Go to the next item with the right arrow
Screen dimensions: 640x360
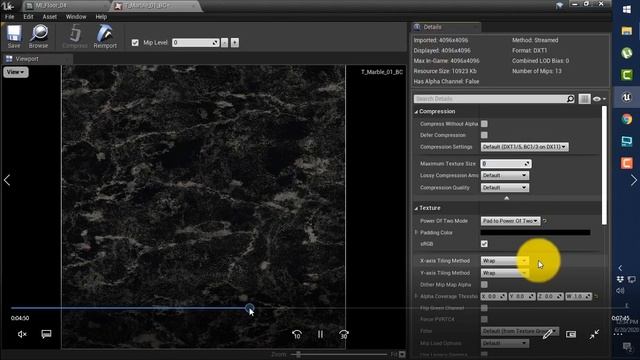[633, 180]
